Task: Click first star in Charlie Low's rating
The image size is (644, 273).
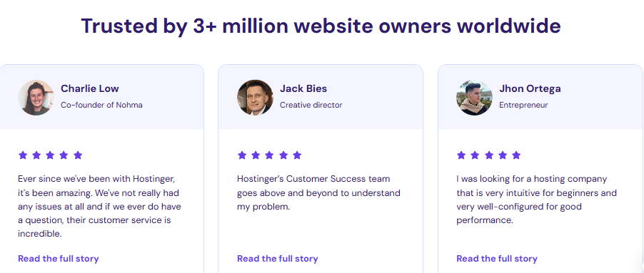Action: point(23,155)
